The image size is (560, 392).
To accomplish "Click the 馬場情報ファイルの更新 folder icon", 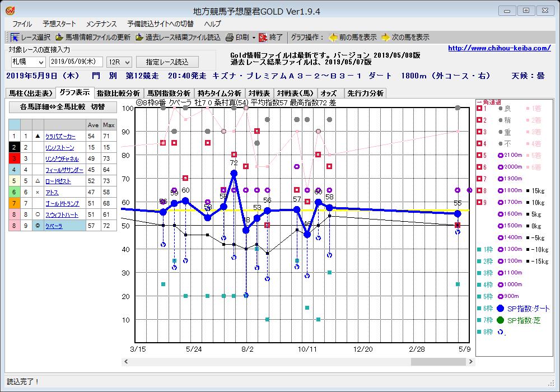I will pyautogui.click(x=59, y=37).
